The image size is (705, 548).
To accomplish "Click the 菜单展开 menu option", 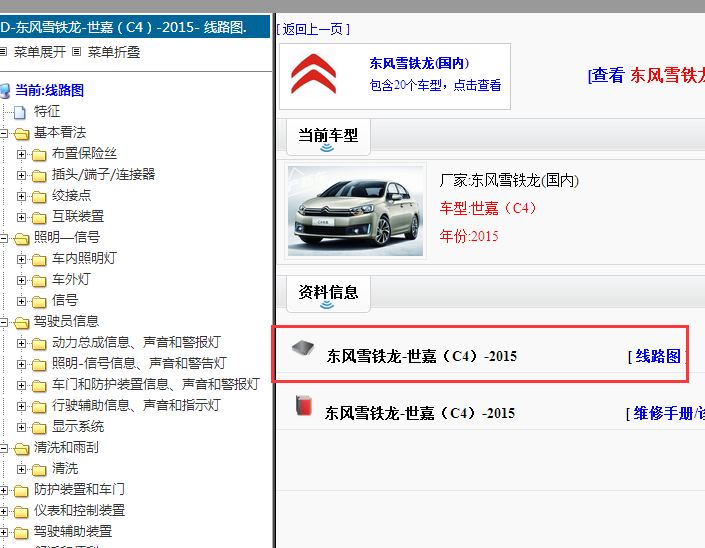I will [40, 52].
